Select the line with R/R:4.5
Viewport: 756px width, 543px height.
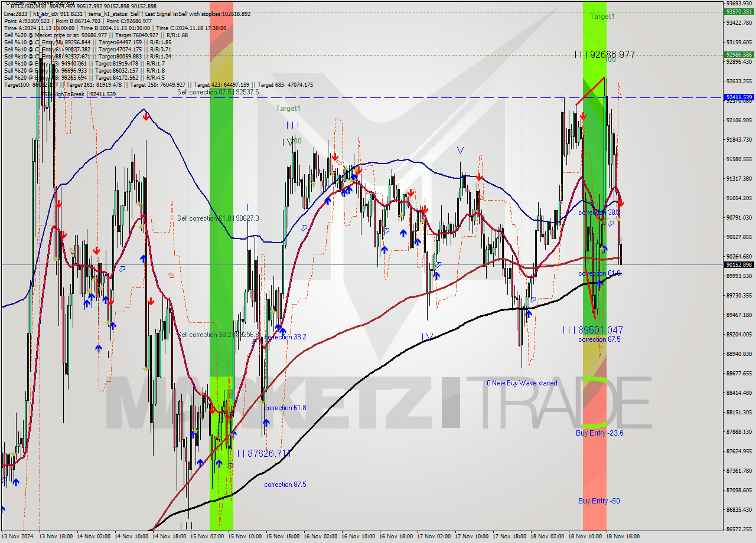84,77
